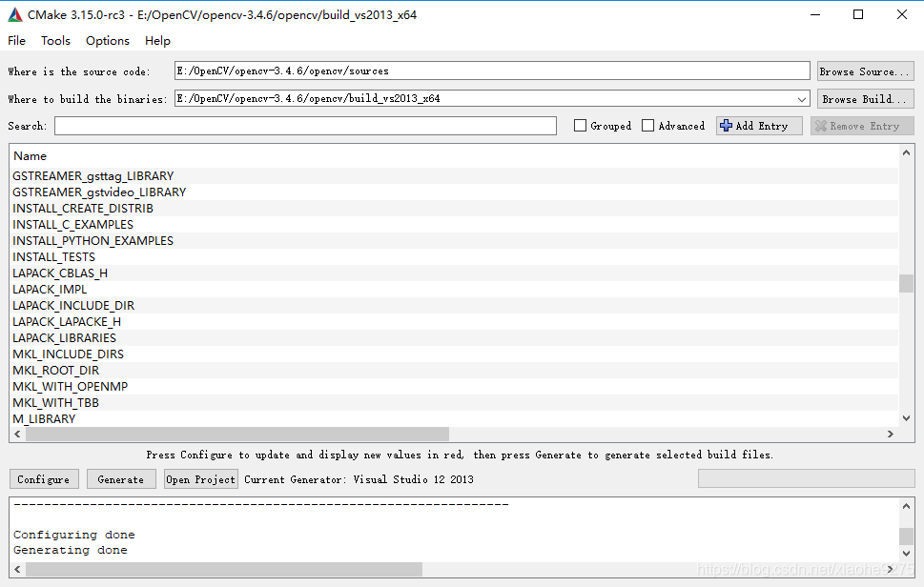The width and height of the screenshot is (924, 587).
Task: Click 'Current Generator: Visual Studio 12 2013' label
Action: 359,479
